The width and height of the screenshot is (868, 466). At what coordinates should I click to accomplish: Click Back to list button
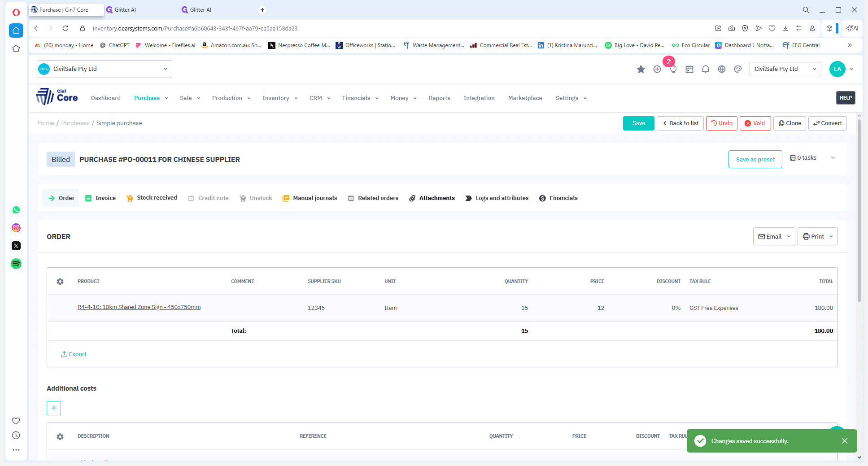[680, 123]
